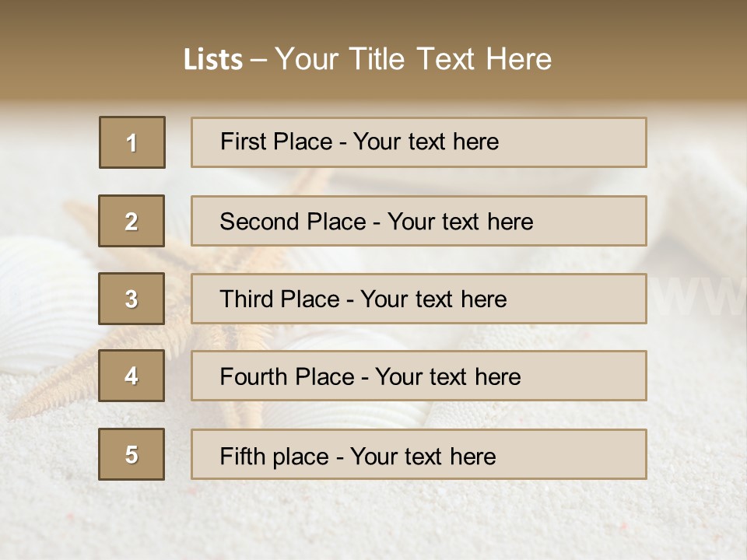Select the number 4 box
The height and width of the screenshot is (560, 747).
(132, 376)
